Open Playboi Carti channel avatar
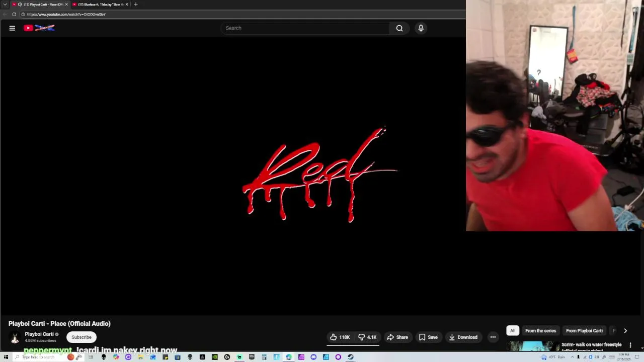The width and height of the screenshot is (644, 362). click(x=15, y=338)
